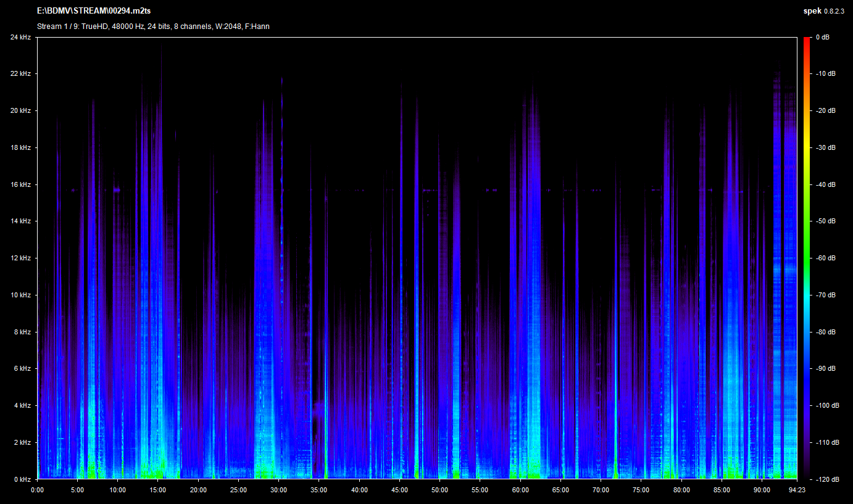Click the 8 kHz frequency axis label

click(22, 332)
